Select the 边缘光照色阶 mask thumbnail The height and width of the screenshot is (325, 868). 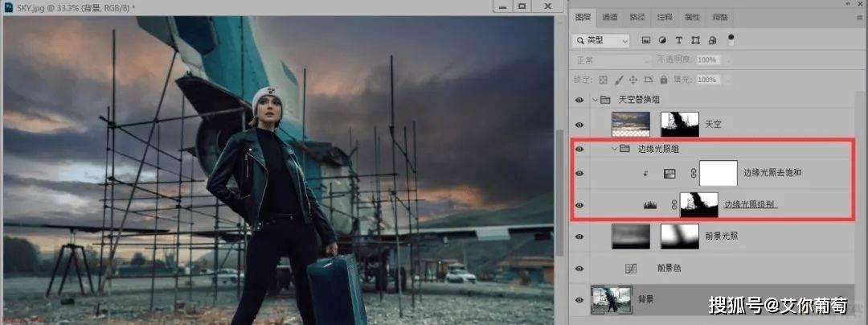[699, 205]
